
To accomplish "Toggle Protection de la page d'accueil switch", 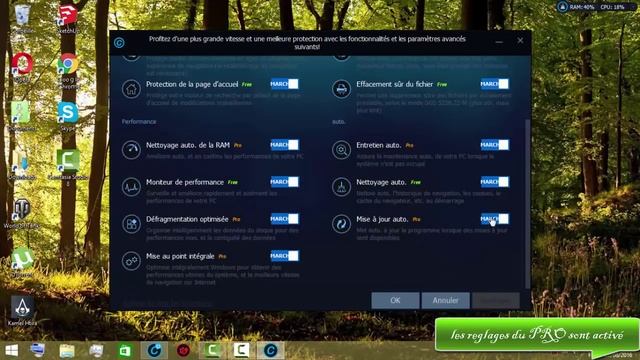I will (284, 84).
